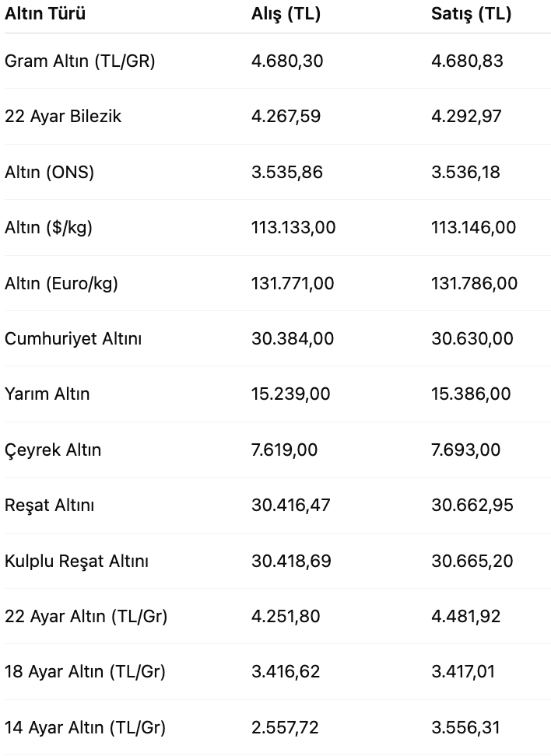Select the Gram Altın (TL/GR) row label
Screen dimensions: 551x756
(x=79, y=61)
